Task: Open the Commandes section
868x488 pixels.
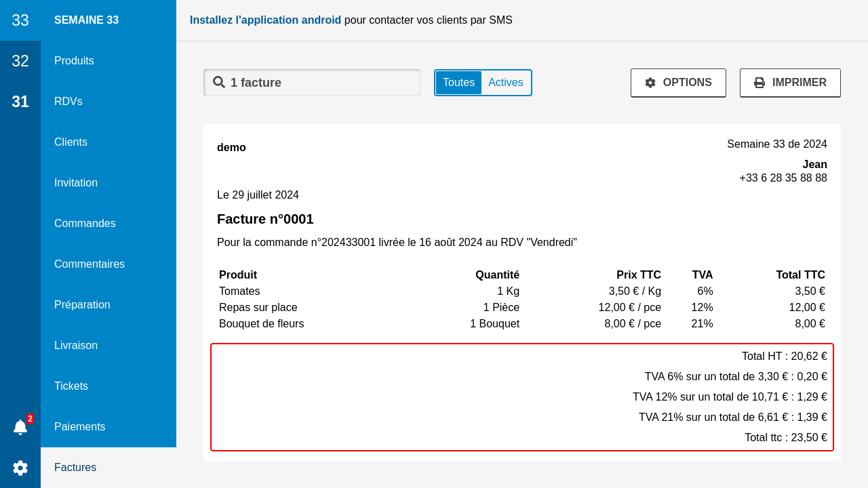Action: 85,224
